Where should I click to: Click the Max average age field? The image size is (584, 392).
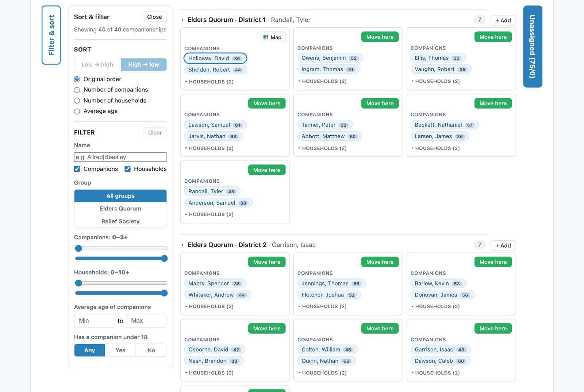click(x=146, y=321)
